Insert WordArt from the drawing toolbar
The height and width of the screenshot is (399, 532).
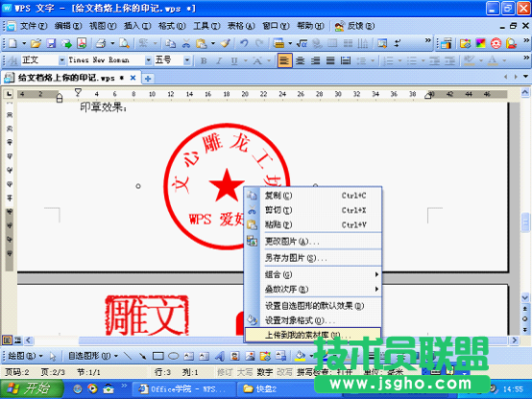point(220,356)
